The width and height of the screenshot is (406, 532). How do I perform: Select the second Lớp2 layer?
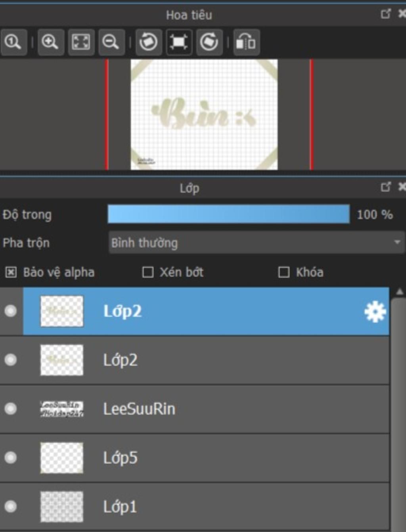tap(195, 360)
